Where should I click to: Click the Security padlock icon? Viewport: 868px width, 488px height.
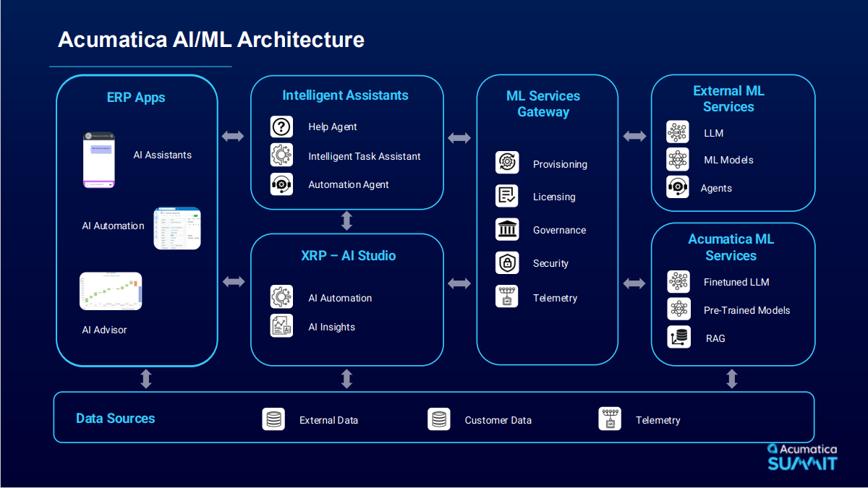point(507,262)
